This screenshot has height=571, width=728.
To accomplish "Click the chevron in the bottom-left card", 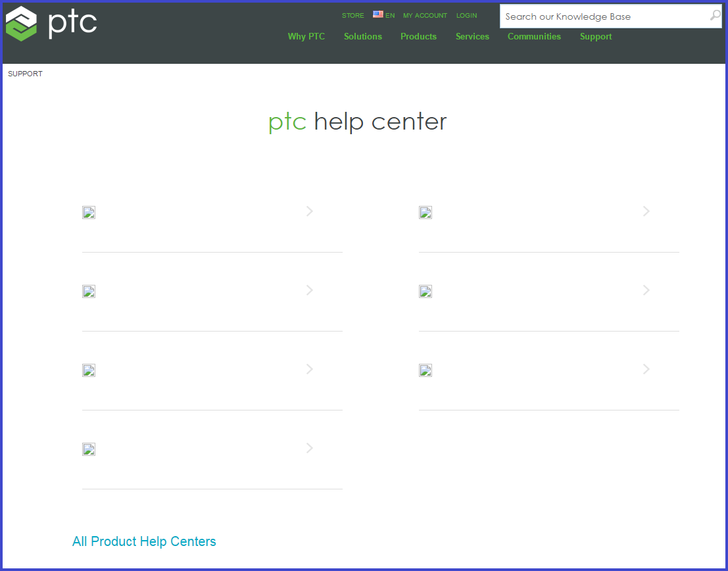I will (310, 449).
